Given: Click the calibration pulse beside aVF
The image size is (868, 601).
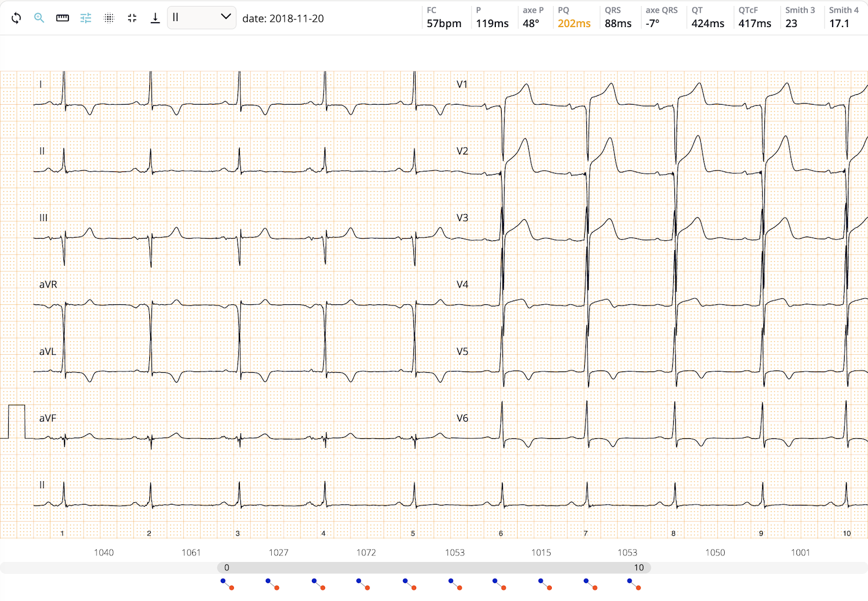Looking at the screenshot, I should pos(16,421).
